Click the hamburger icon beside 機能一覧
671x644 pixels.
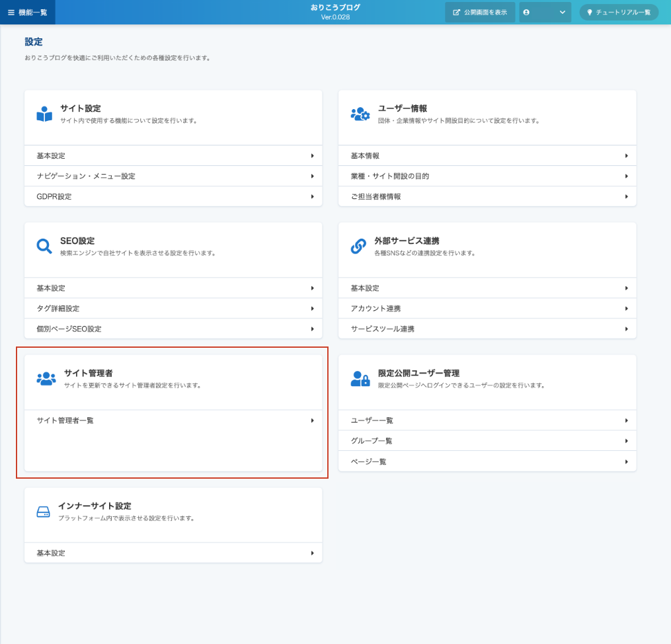[11, 13]
